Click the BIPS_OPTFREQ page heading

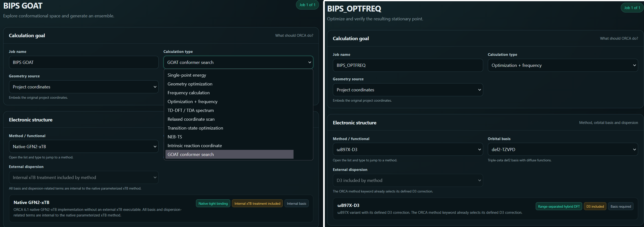(x=354, y=9)
